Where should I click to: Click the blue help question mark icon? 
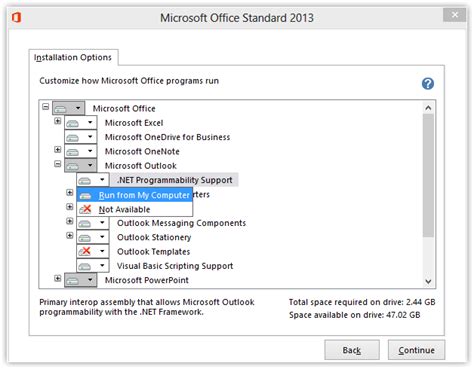pyautogui.click(x=428, y=84)
